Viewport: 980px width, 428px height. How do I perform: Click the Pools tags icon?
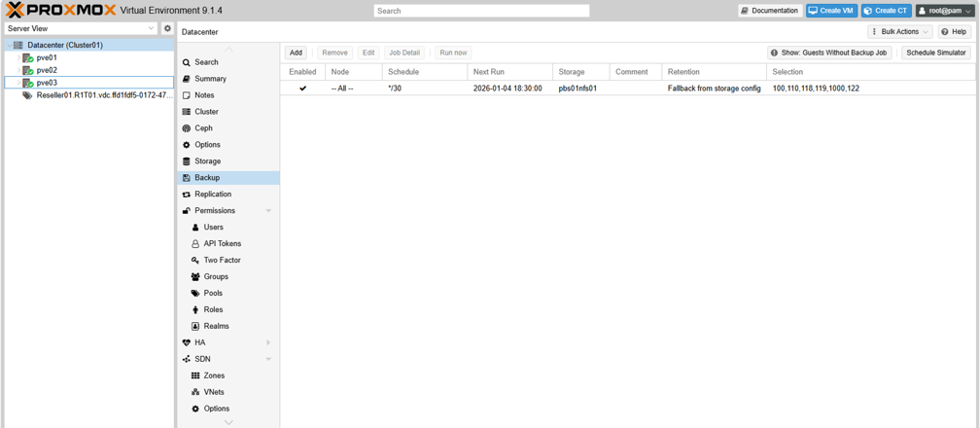(x=195, y=293)
